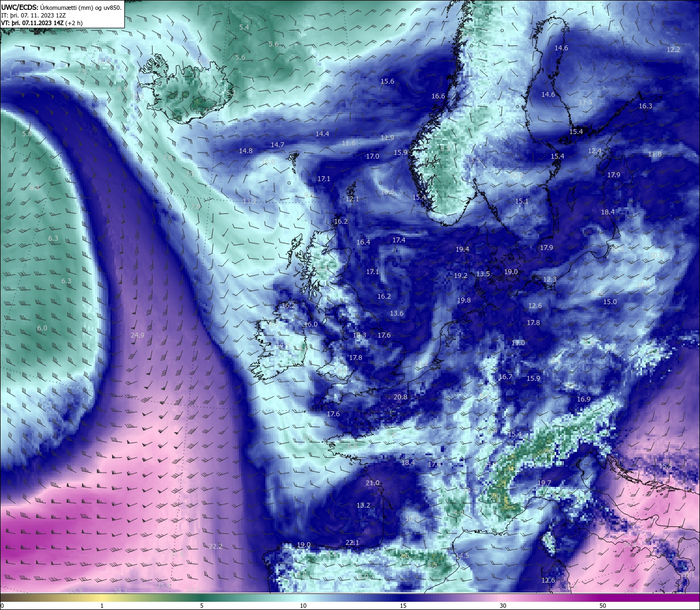The height and width of the screenshot is (610, 700).
Task: Click the 13.6 value label
Action: [x=396, y=313]
